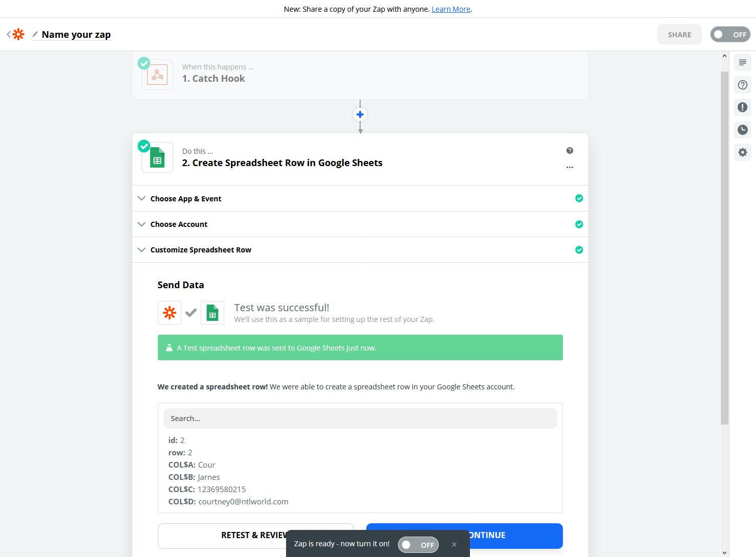The width and height of the screenshot is (756, 557).
Task: Click the COL$A: Cour row
Action: (192, 465)
